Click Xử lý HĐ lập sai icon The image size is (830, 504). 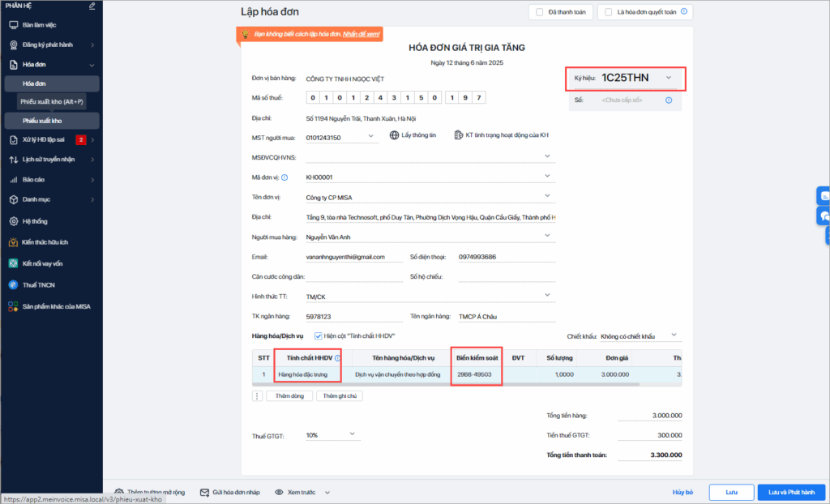pyautogui.click(x=14, y=139)
